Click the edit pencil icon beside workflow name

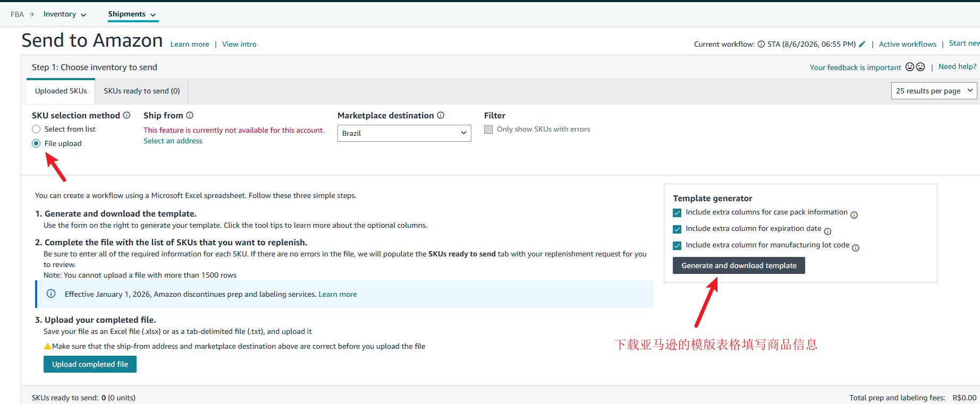[862, 44]
